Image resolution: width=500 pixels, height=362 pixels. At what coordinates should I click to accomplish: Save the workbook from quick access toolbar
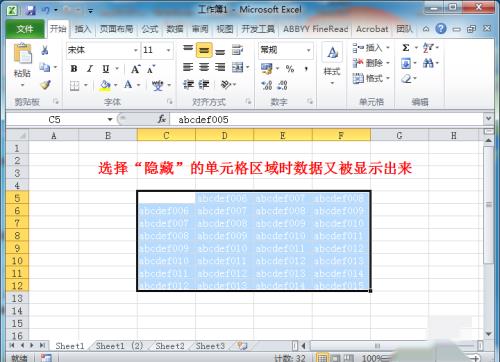[31, 10]
